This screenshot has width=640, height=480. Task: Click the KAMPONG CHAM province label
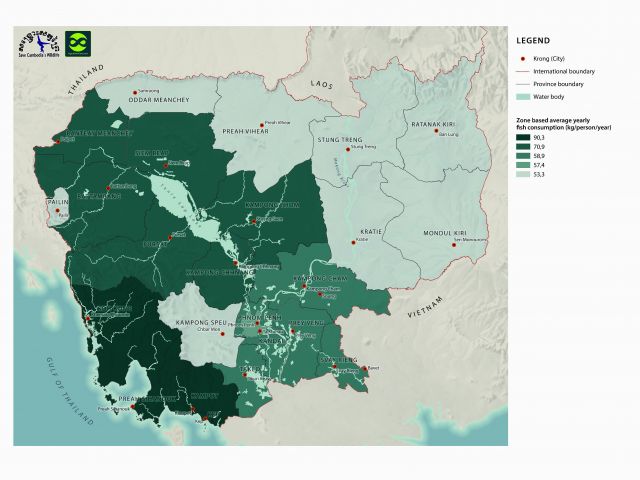(320, 278)
